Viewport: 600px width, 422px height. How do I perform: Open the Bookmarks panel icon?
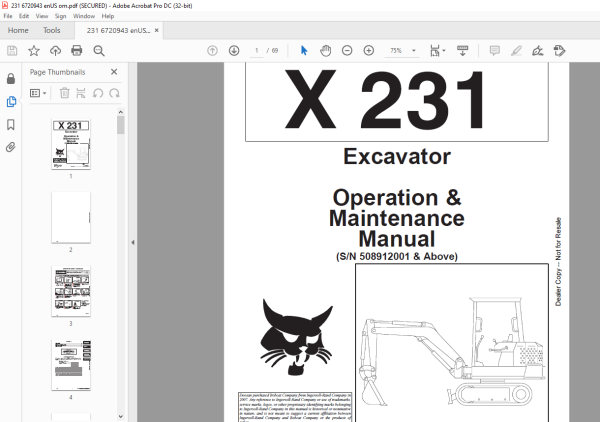pyautogui.click(x=11, y=124)
